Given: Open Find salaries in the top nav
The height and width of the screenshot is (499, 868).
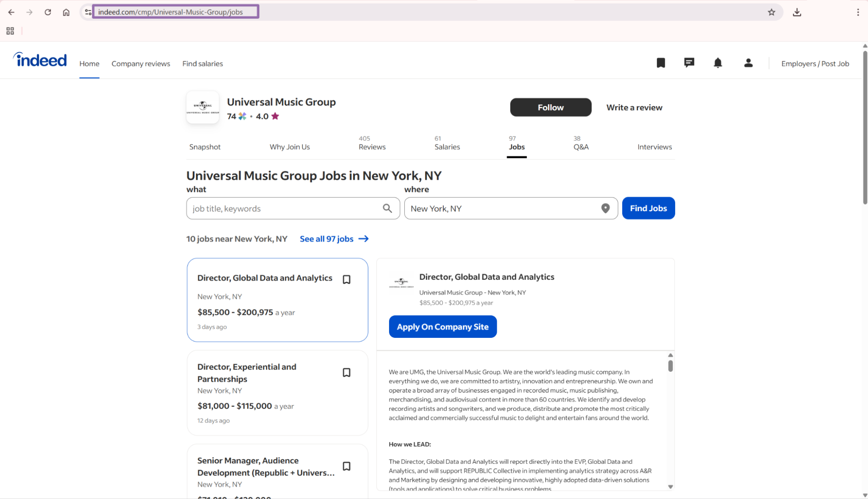Looking at the screenshot, I should (x=202, y=63).
